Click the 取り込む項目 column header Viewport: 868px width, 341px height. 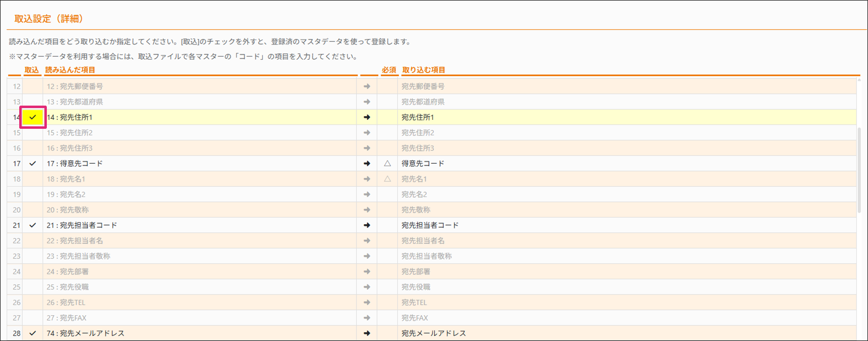point(423,70)
